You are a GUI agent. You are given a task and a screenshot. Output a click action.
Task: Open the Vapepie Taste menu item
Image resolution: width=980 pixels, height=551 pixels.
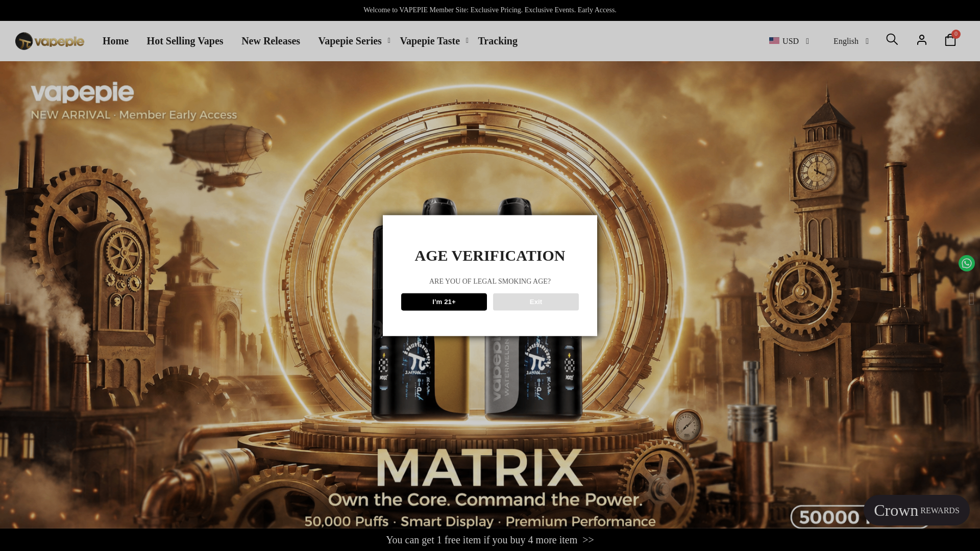430,41
